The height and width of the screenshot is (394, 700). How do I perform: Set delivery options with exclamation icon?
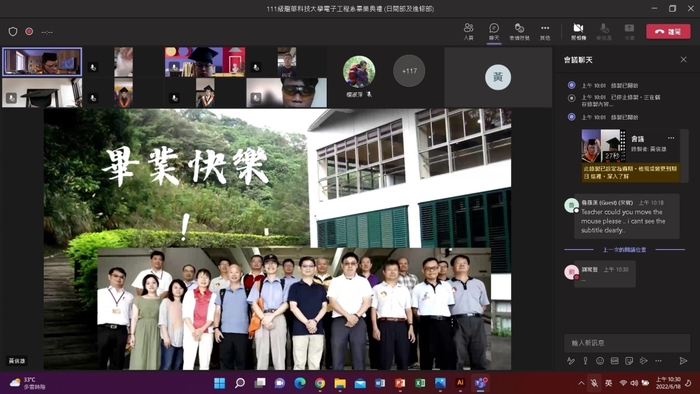pyautogui.click(x=585, y=361)
